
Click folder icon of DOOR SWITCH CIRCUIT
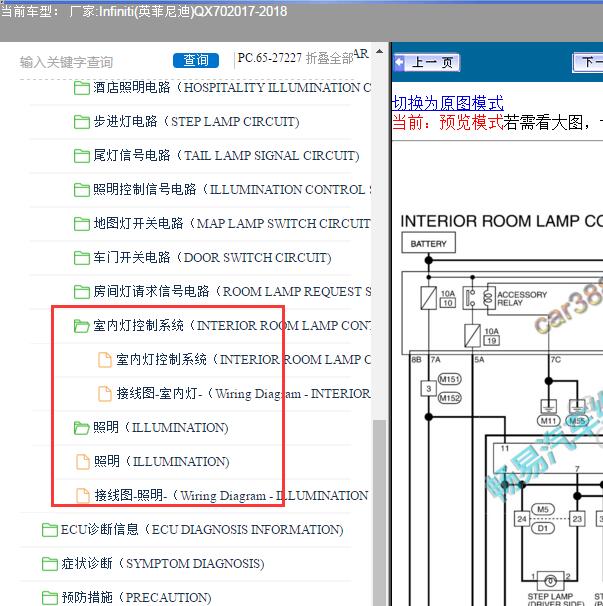pyautogui.click(x=82, y=258)
